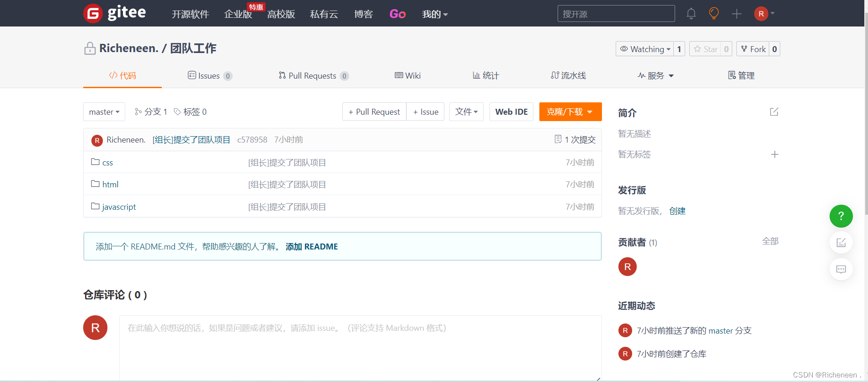The height and width of the screenshot is (382, 868).
Task: Click the header commit message link
Action: pos(191,140)
